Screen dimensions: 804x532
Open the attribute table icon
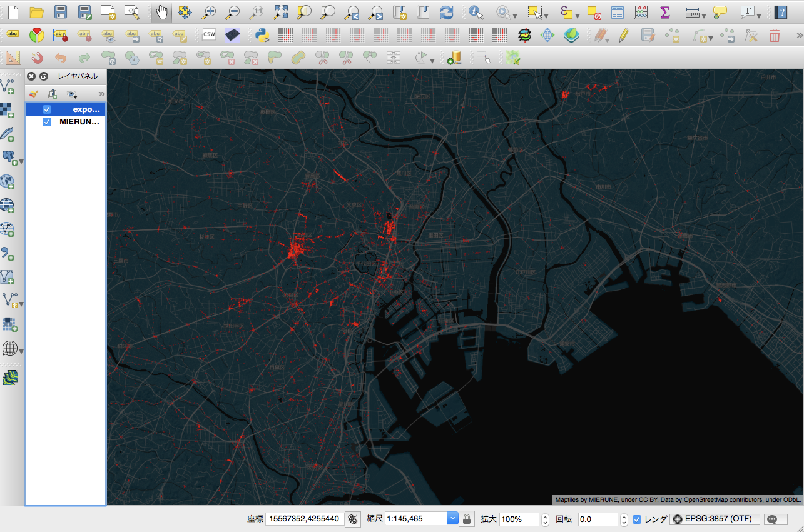[618, 12]
